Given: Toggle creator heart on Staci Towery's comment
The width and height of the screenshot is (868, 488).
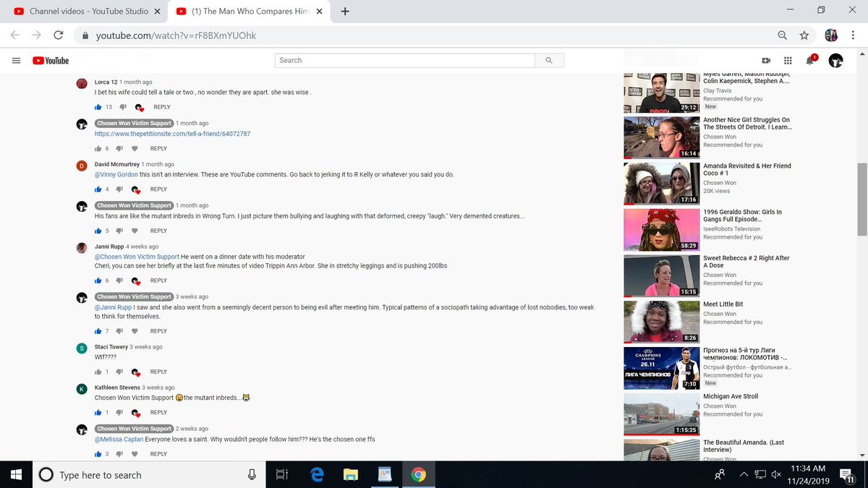Looking at the screenshot, I should click(136, 372).
